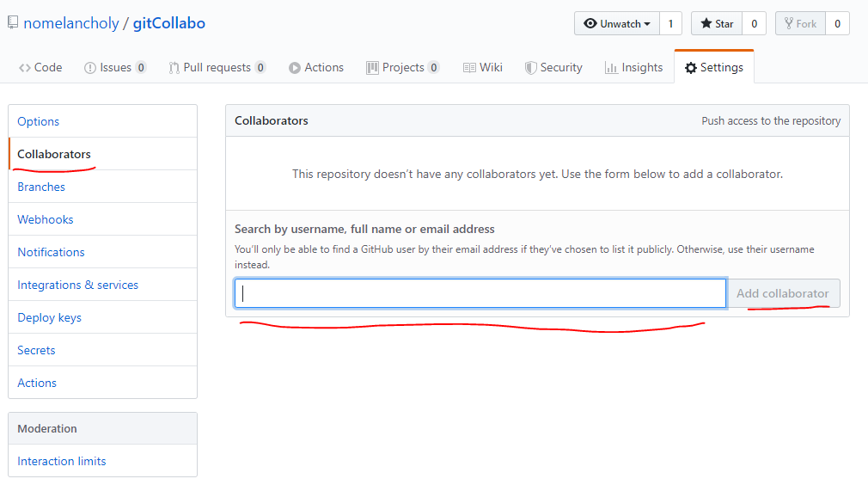
Task: Open the Wiki tab
Action: click(x=483, y=68)
